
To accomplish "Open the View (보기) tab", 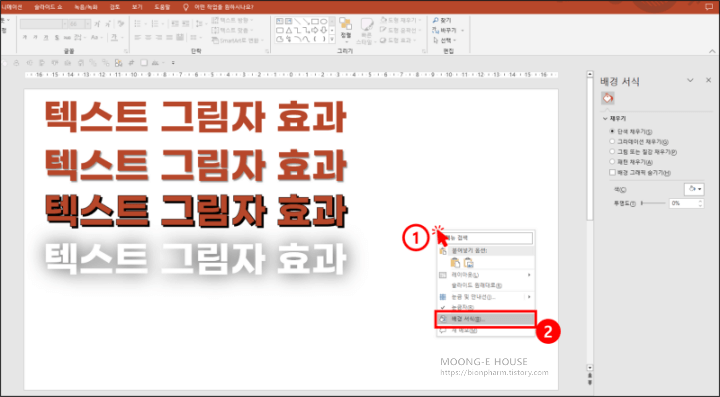I will (137, 7).
